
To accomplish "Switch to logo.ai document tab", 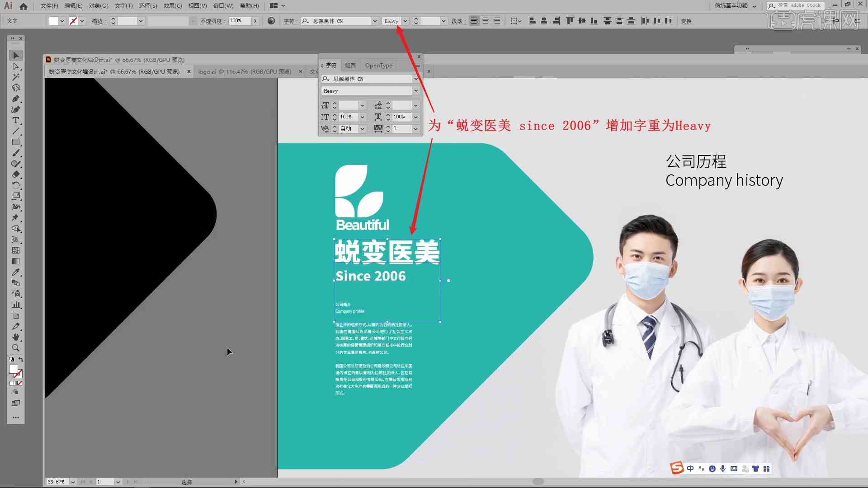I will pos(244,71).
